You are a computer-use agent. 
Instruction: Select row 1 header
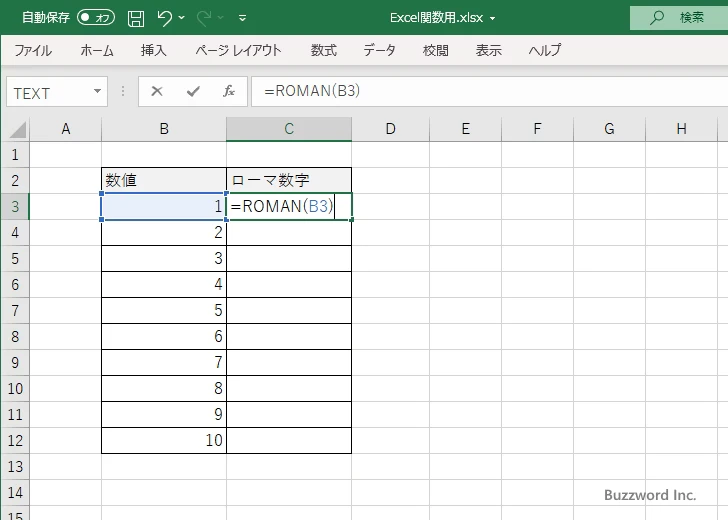15,154
